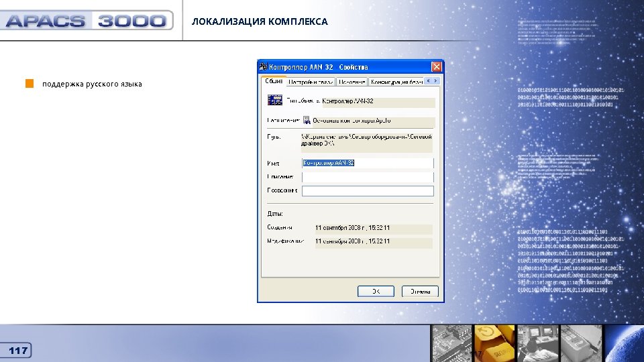Click the dialog title bar controller icon
This screenshot has height=362, width=644.
click(263, 66)
